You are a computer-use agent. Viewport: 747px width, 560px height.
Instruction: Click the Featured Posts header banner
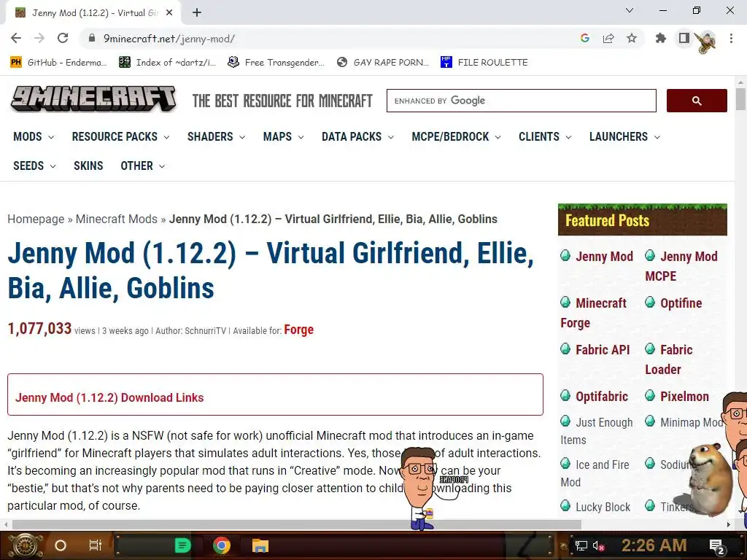point(642,219)
